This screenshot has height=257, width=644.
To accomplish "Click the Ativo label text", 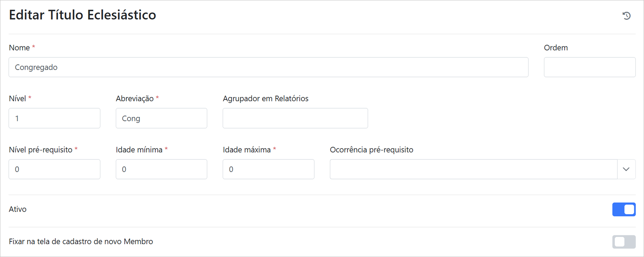I will pos(18,209).
